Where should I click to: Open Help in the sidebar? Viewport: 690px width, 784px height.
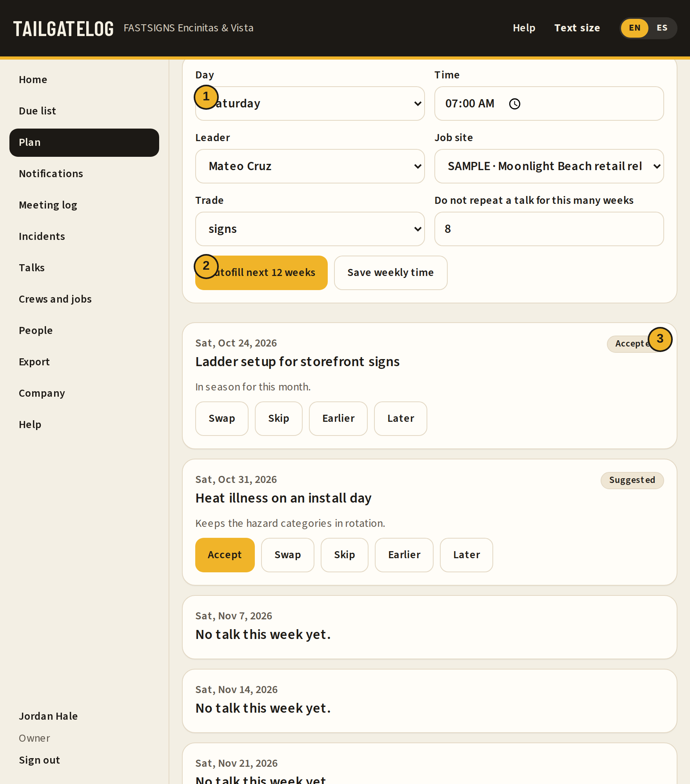coord(84,425)
